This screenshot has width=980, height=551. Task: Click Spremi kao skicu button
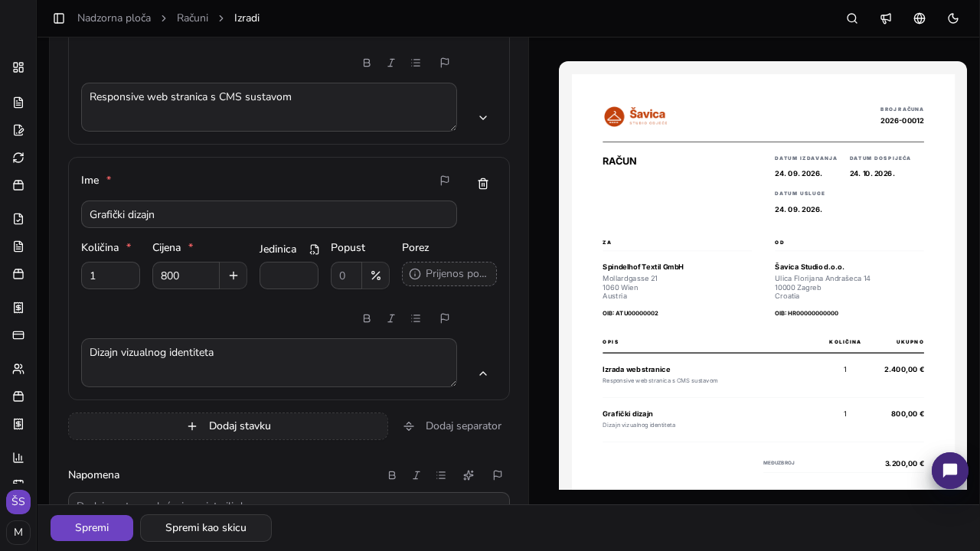coord(206,528)
